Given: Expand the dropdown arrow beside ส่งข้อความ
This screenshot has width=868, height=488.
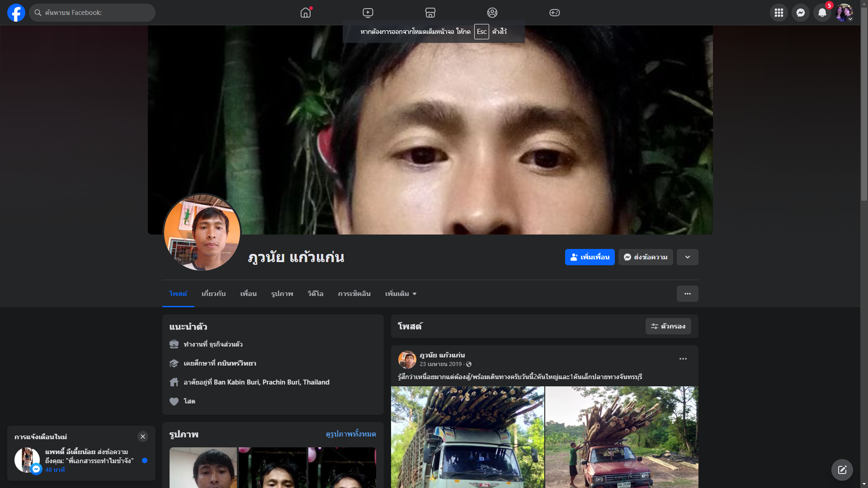Looking at the screenshot, I should tap(687, 257).
